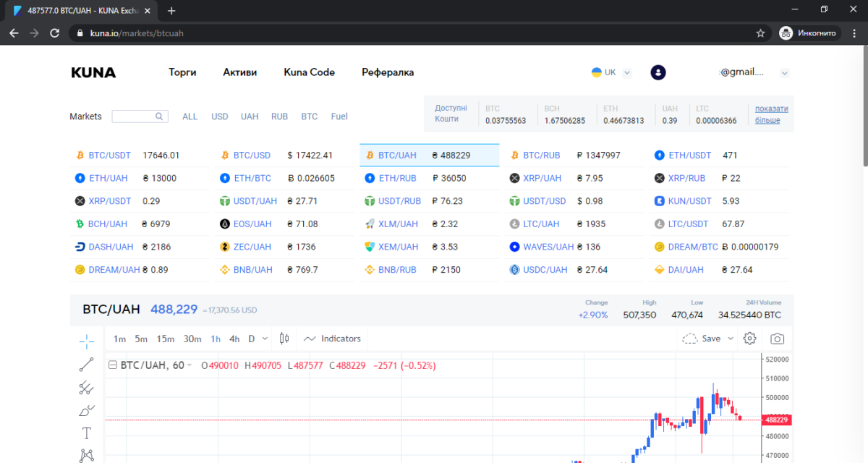
Task: Open the Рефералка page
Action: pyautogui.click(x=388, y=72)
